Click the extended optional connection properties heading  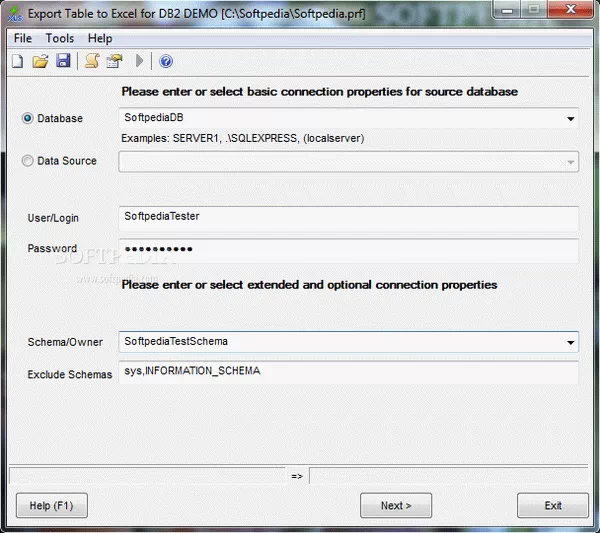click(309, 285)
